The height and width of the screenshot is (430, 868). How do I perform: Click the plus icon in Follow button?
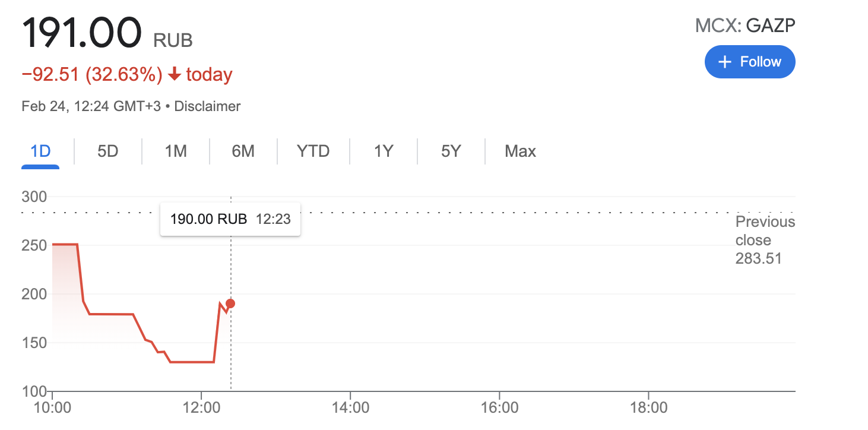[x=724, y=62]
